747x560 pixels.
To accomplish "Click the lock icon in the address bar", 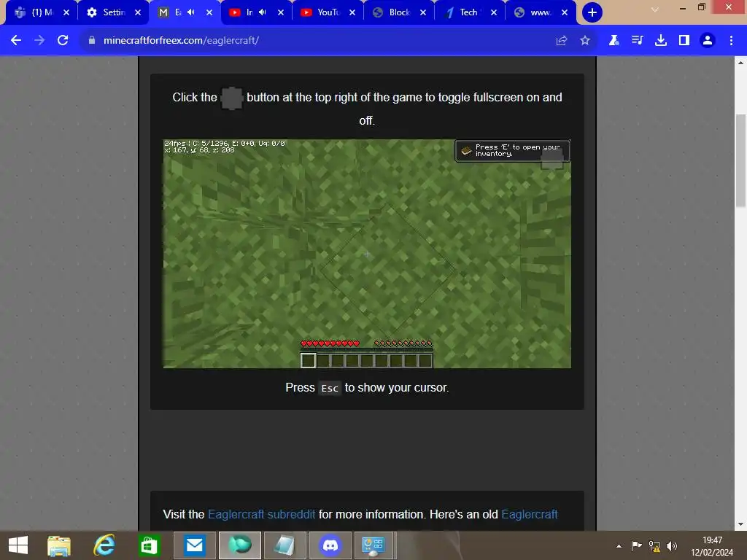I will 92,41.
